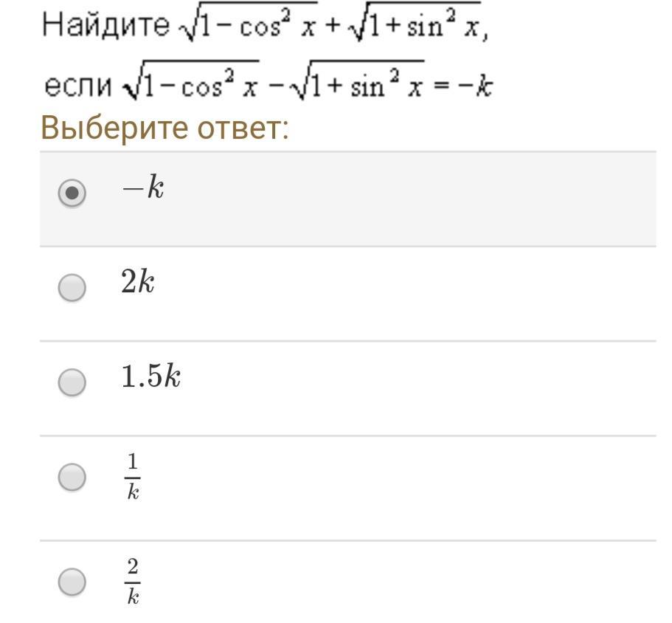The image size is (672, 623).
Task: Click the sum-of-roots formula in the first line
Action: click(x=330, y=27)
